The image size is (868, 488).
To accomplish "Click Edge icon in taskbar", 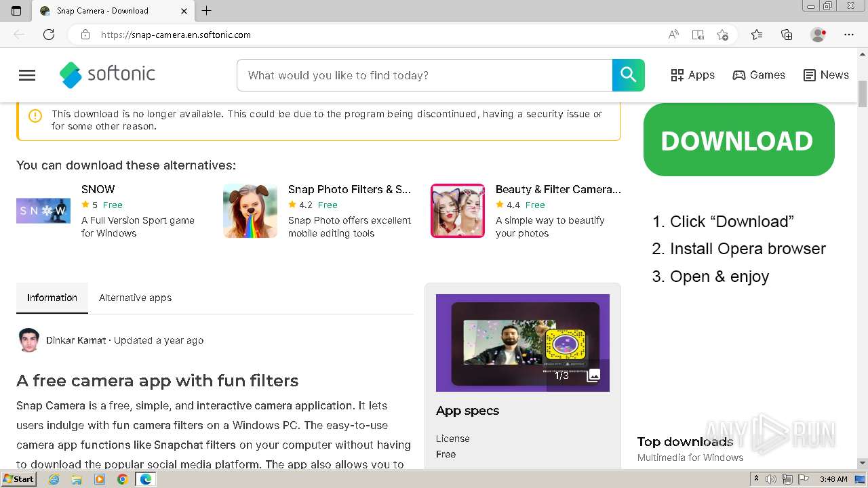I will click(145, 479).
